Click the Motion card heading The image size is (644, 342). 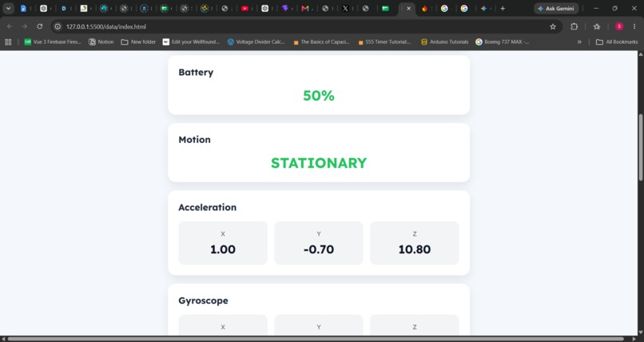[x=194, y=140]
